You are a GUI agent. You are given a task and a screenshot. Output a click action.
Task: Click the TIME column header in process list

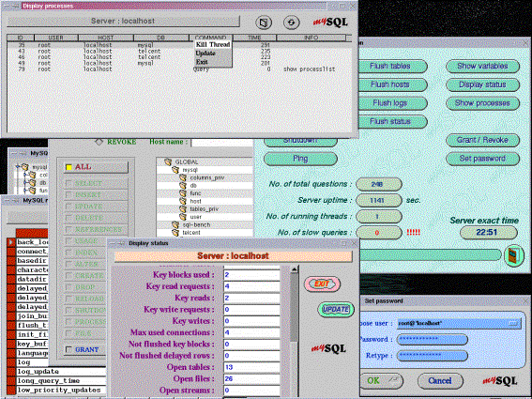tap(254, 38)
